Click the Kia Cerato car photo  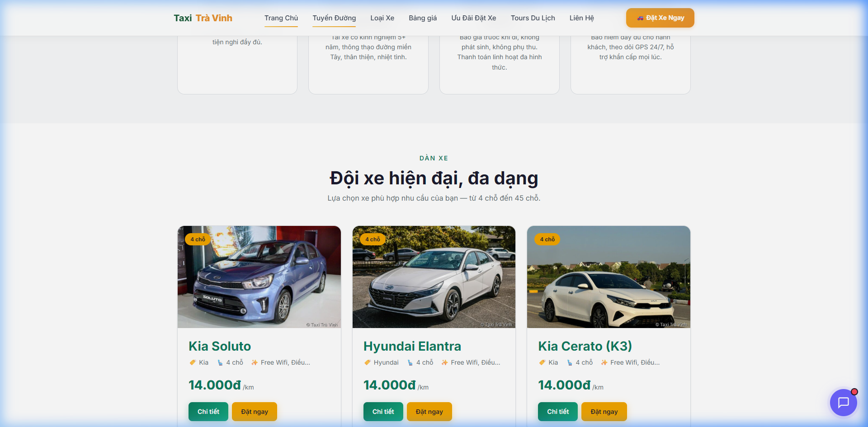tap(609, 277)
